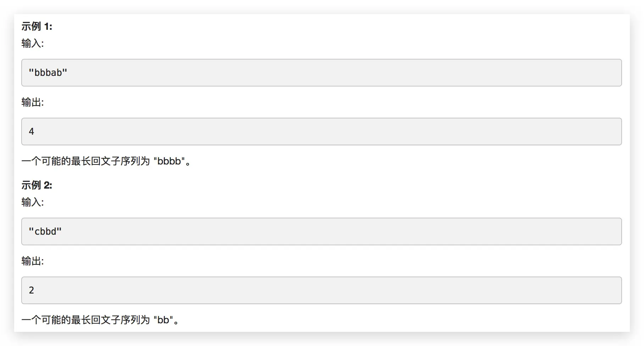This screenshot has height=346, width=644.
Task: Click the "示例 1:" heading
Action: 37,26
